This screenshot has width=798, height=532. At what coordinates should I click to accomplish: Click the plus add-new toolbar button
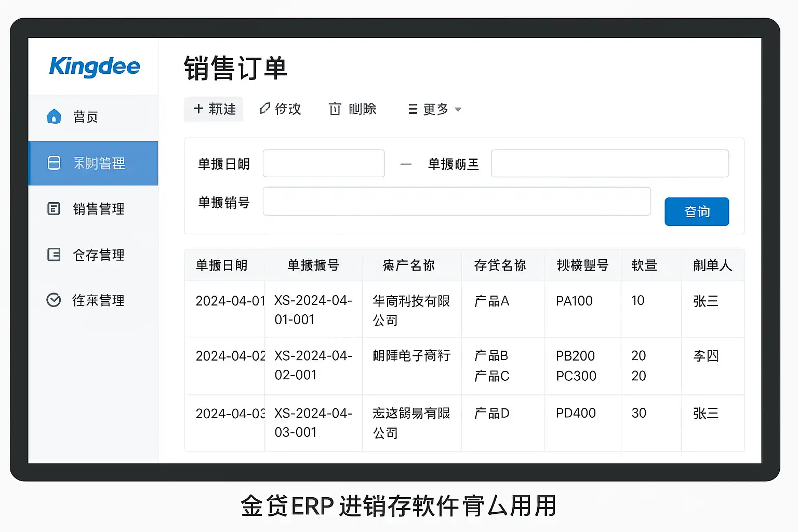point(214,109)
